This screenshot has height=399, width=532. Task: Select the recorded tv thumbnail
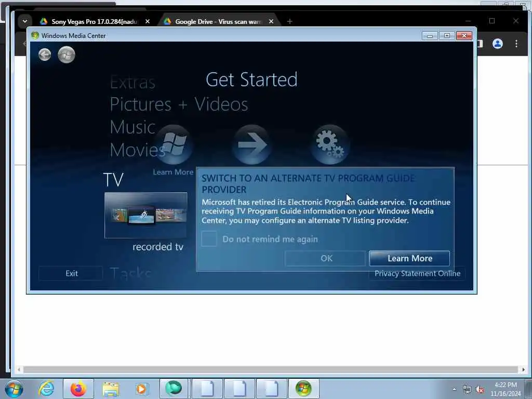(145, 215)
